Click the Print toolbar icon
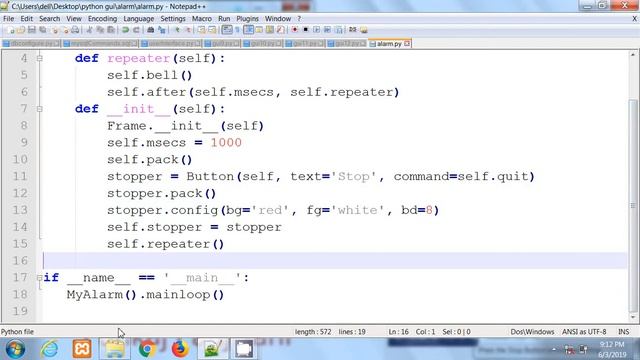This screenshot has height=360, width=640. point(75,30)
